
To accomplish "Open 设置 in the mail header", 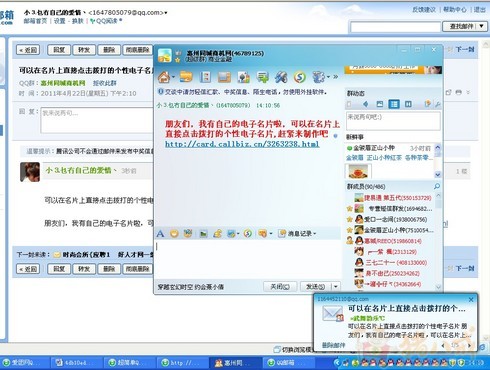I will click(60, 21).
